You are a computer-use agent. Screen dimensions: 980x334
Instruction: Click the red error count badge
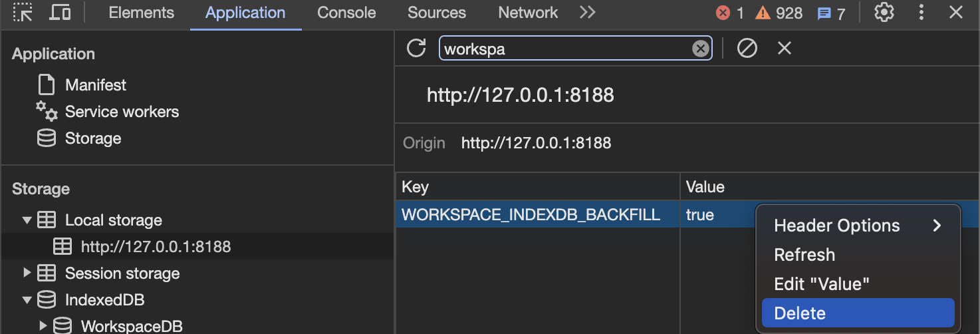[730, 13]
